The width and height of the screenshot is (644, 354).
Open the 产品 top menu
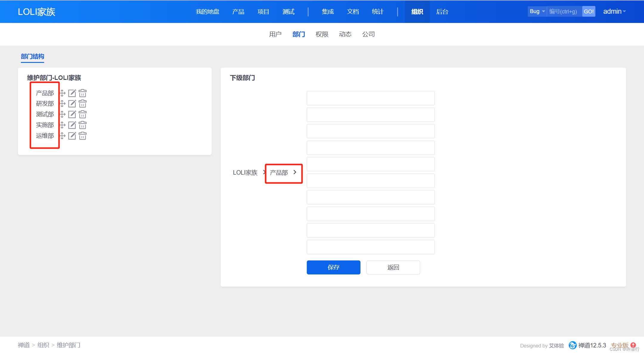(x=238, y=12)
